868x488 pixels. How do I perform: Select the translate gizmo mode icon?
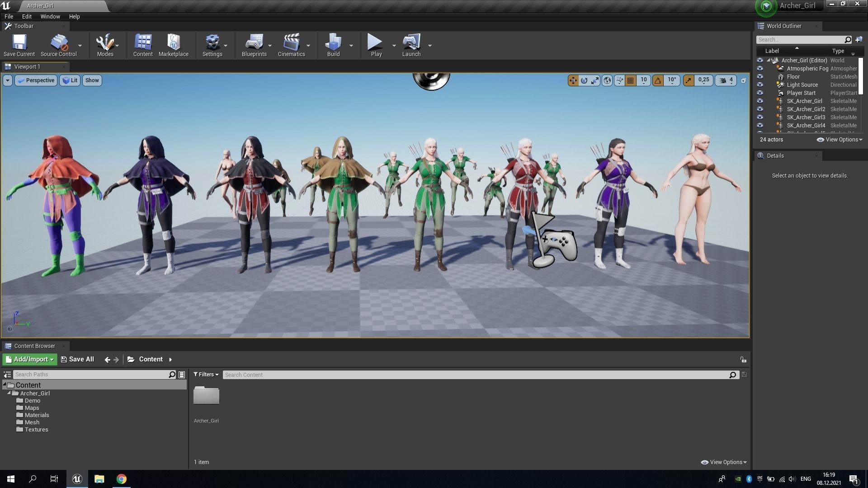pos(573,80)
